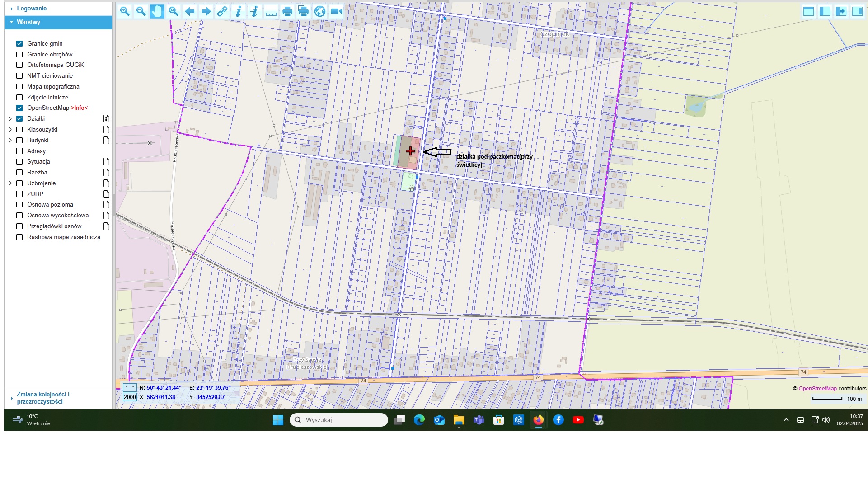Expand the Działki layer tree
The image size is (868, 489).
pyautogui.click(x=10, y=119)
